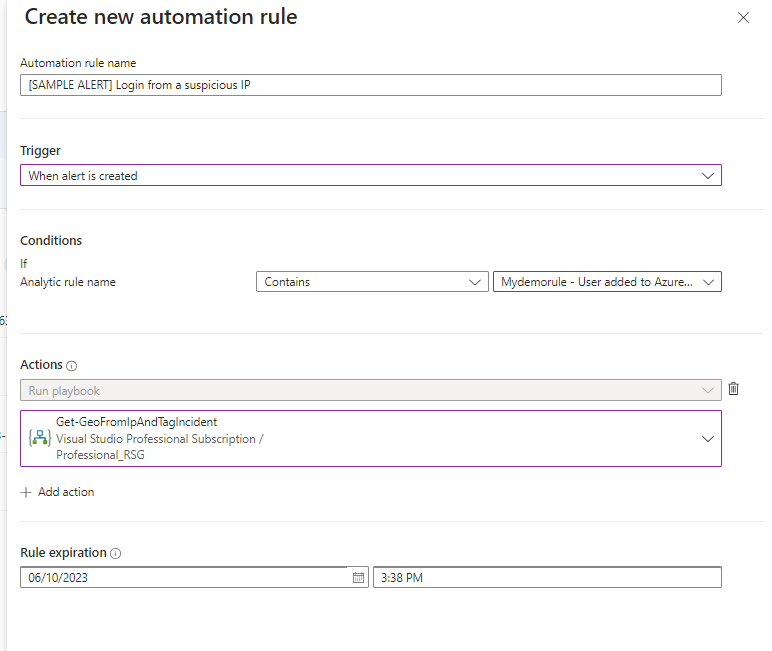Image resolution: width=772 pixels, height=651 pixels.
Task: Expand the playbook selector chevron
Action: coord(708,438)
